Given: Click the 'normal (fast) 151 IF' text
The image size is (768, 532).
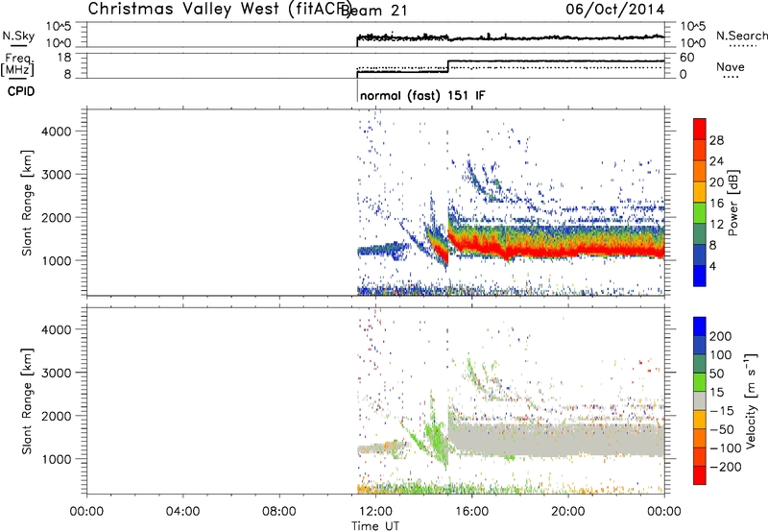Looking at the screenshot, I should click(x=422, y=95).
